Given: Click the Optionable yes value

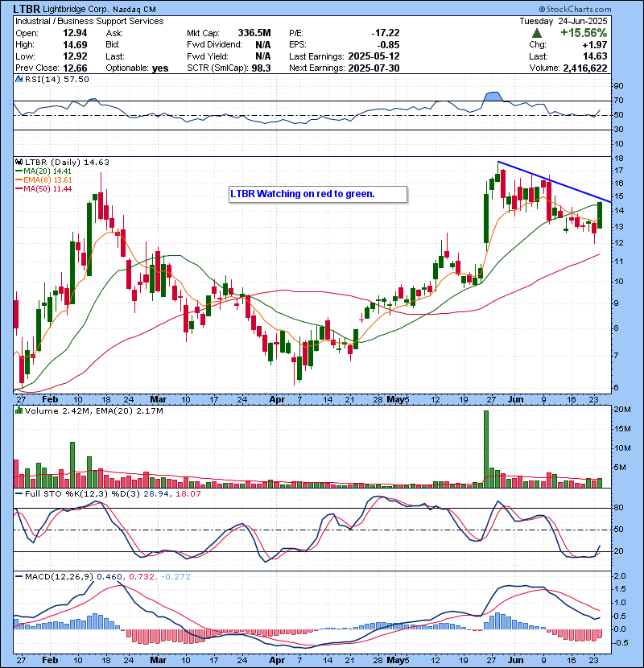Looking at the screenshot, I should 160,68.
